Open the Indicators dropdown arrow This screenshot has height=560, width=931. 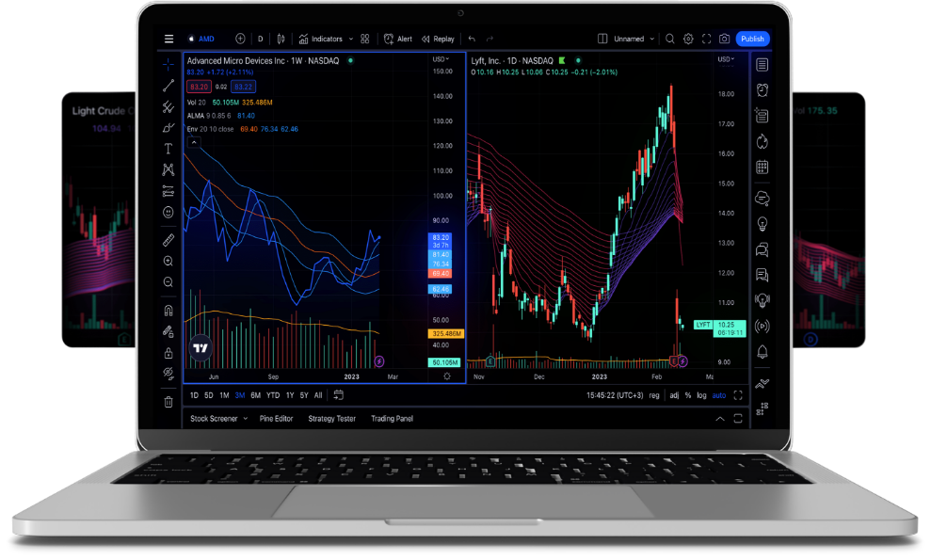[351, 39]
